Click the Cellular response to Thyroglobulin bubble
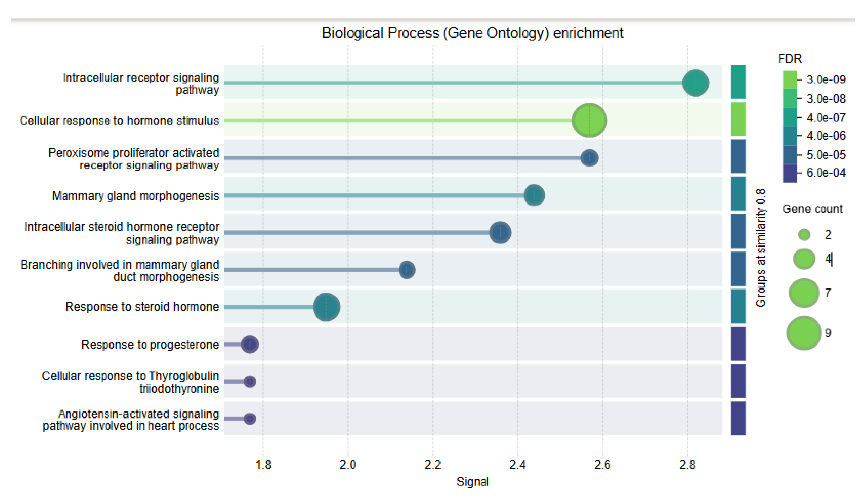This screenshot has height=504, width=868. (250, 382)
